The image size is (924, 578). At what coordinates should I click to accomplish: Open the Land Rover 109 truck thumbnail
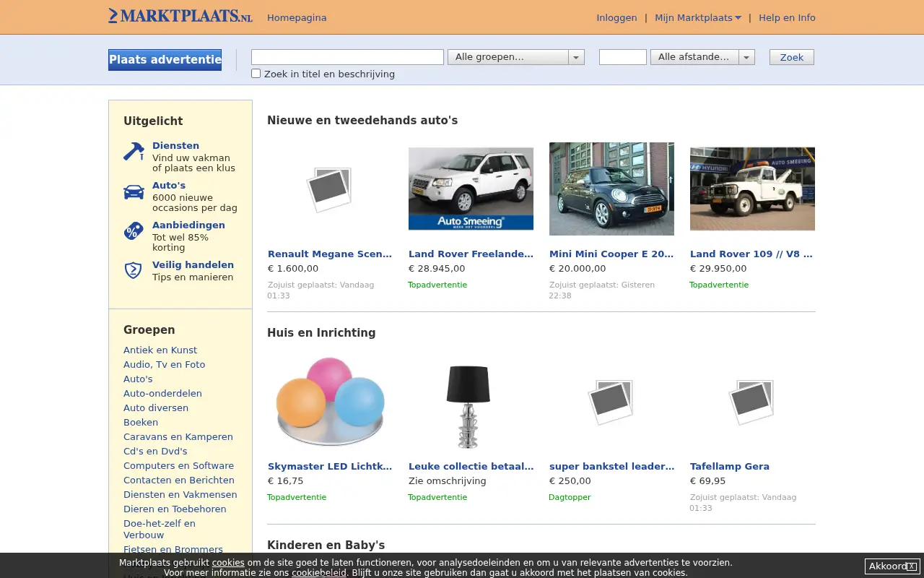point(752,189)
